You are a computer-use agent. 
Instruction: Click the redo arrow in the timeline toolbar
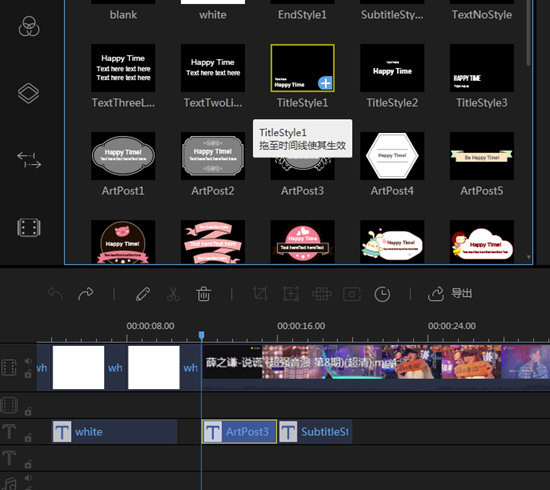(86, 294)
